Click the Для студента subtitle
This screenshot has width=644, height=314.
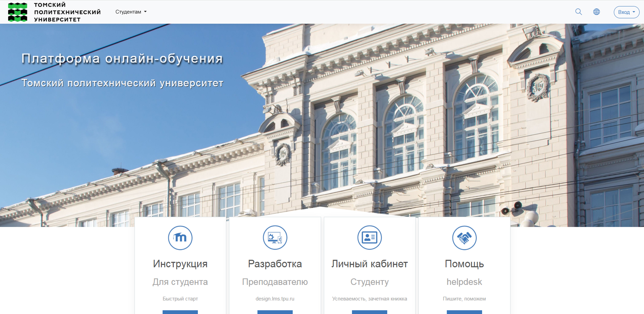point(180,282)
